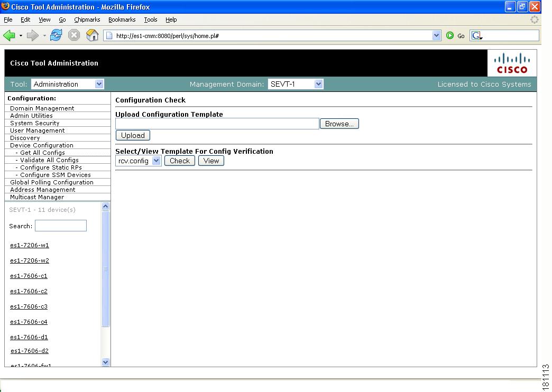Select device es1-7606-c2
This screenshot has height=392, width=552.
(29, 292)
